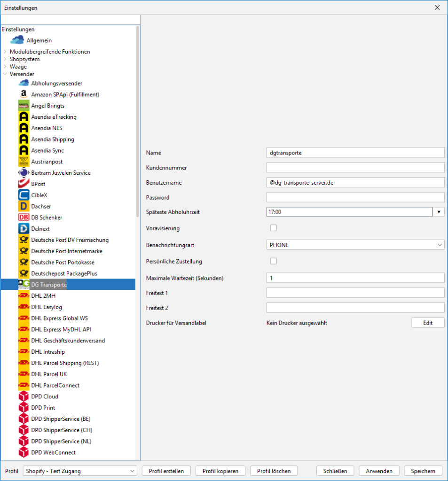Expand the Shopsystem tree node
Viewport: 448px width, 481px height.
5,59
